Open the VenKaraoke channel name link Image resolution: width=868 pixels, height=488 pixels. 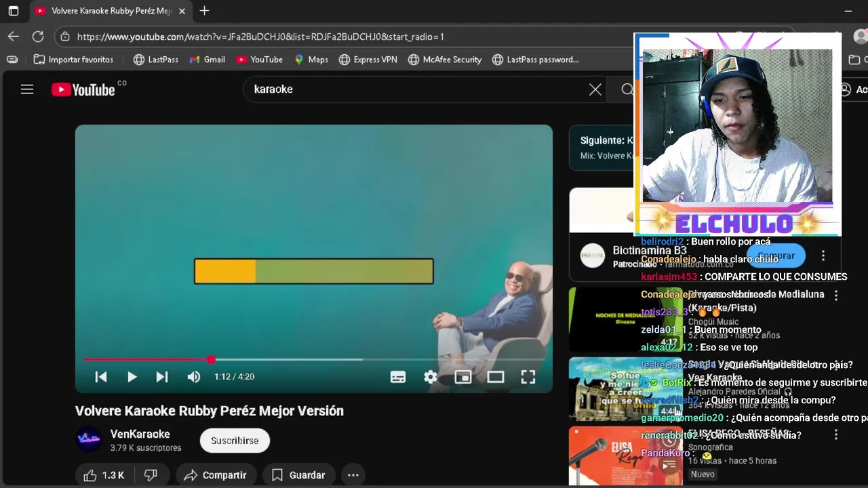(x=140, y=434)
